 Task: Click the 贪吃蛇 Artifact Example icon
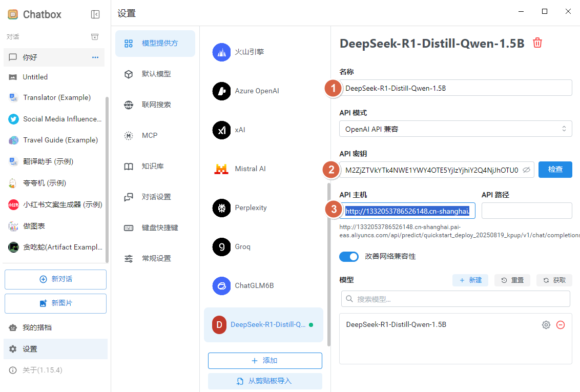pos(13,247)
